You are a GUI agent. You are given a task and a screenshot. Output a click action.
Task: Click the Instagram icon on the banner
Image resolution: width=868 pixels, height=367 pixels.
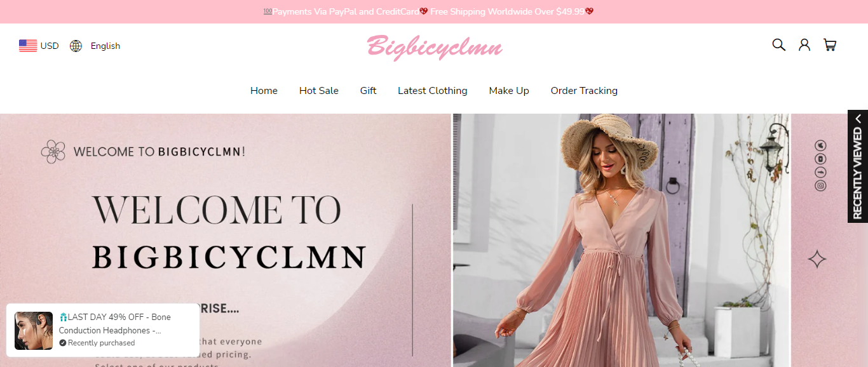click(820, 186)
